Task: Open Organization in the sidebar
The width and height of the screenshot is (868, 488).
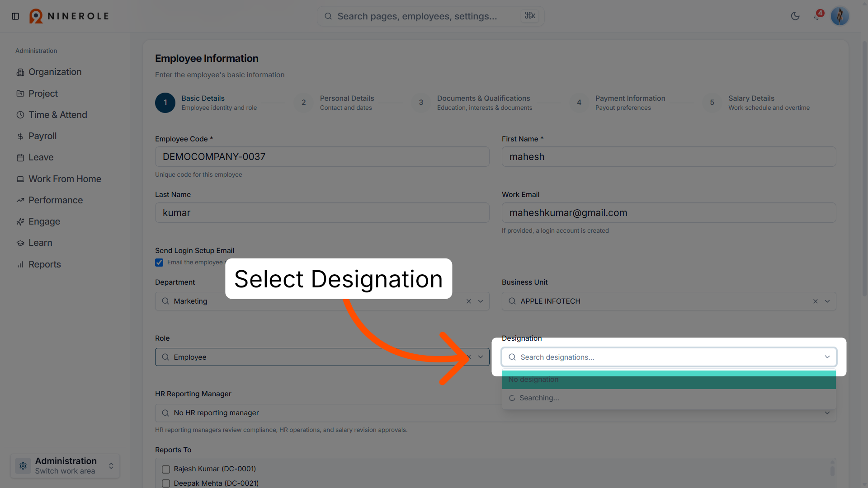Action: [x=55, y=72]
